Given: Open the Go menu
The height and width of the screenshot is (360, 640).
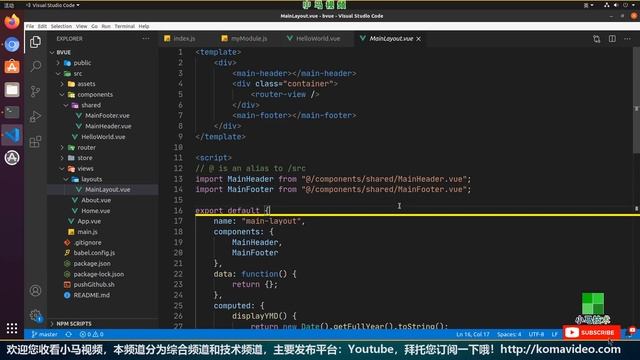Looking at the screenshot, I should tap(94, 26).
